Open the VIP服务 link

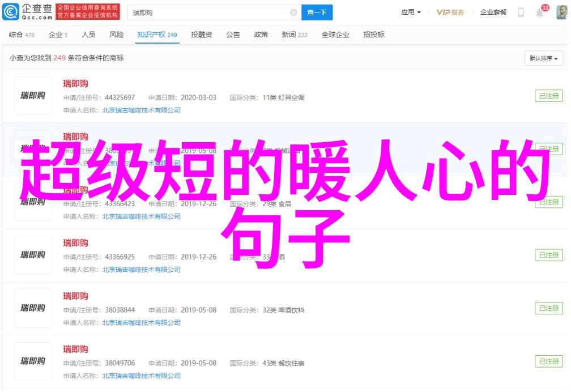click(x=450, y=12)
